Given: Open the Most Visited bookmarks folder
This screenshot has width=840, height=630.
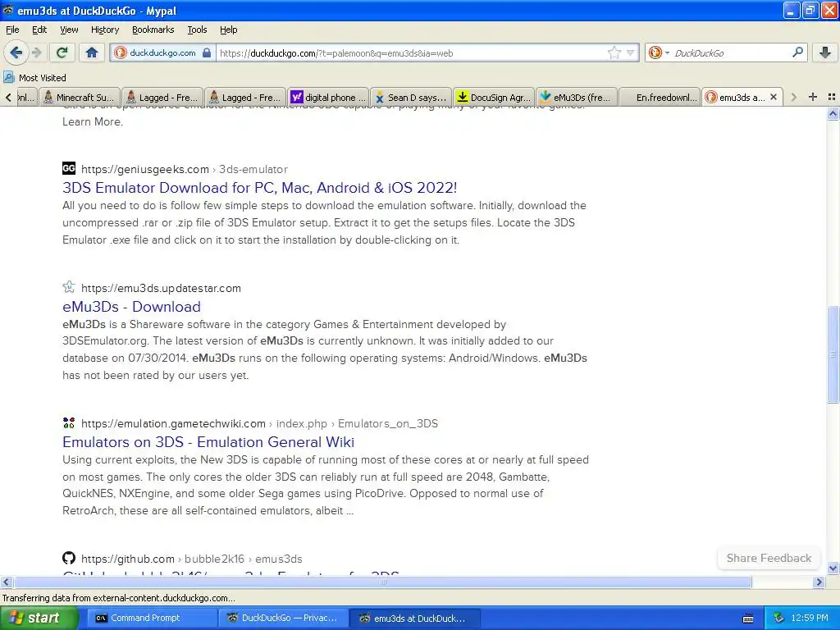Looking at the screenshot, I should point(34,78).
